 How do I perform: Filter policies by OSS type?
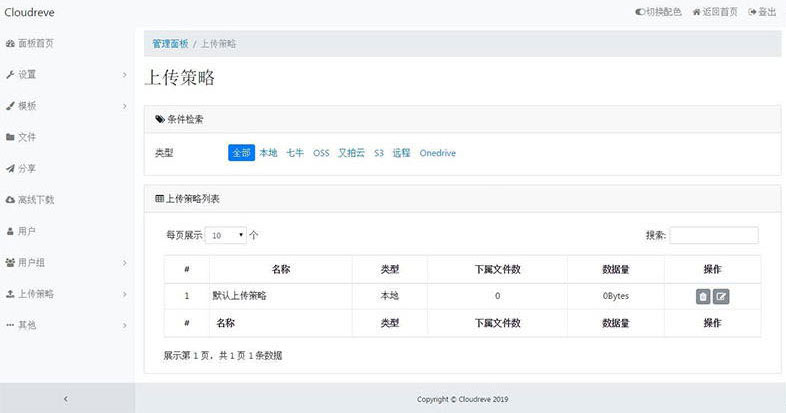(321, 153)
